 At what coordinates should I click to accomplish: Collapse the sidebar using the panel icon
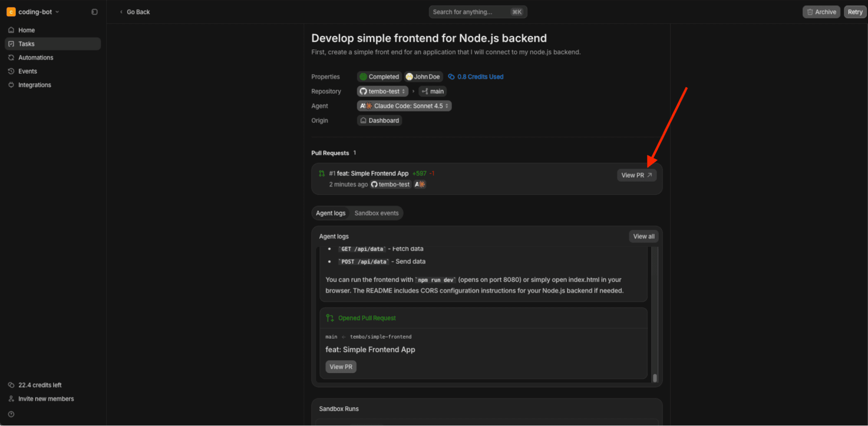pyautogui.click(x=94, y=12)
